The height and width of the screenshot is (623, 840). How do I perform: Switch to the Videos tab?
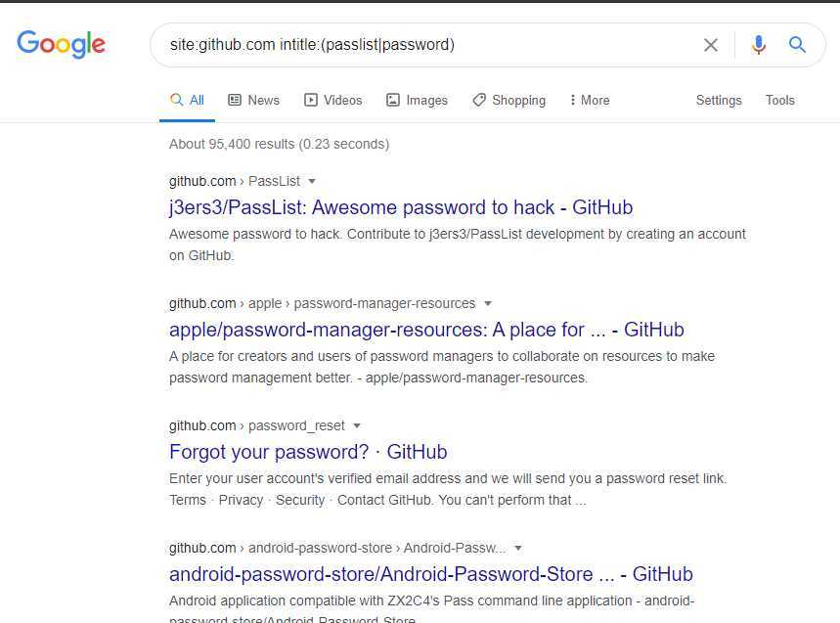pos(333,100)
